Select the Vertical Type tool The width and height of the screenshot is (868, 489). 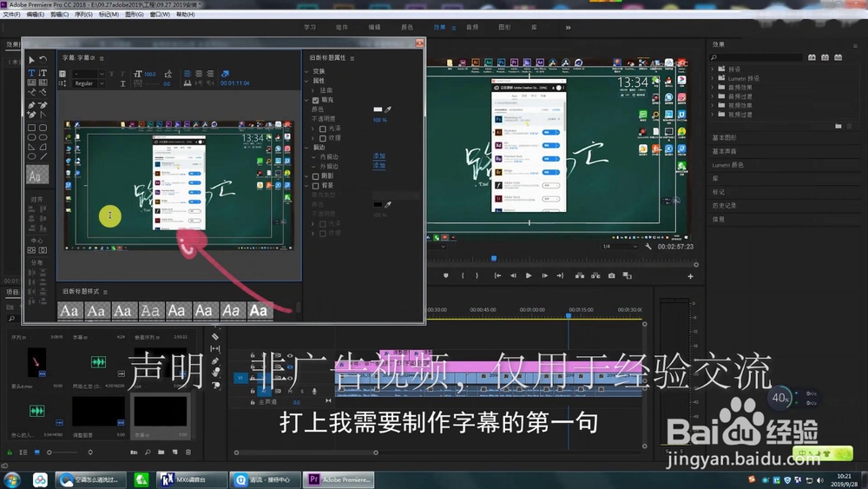(43, 73)
